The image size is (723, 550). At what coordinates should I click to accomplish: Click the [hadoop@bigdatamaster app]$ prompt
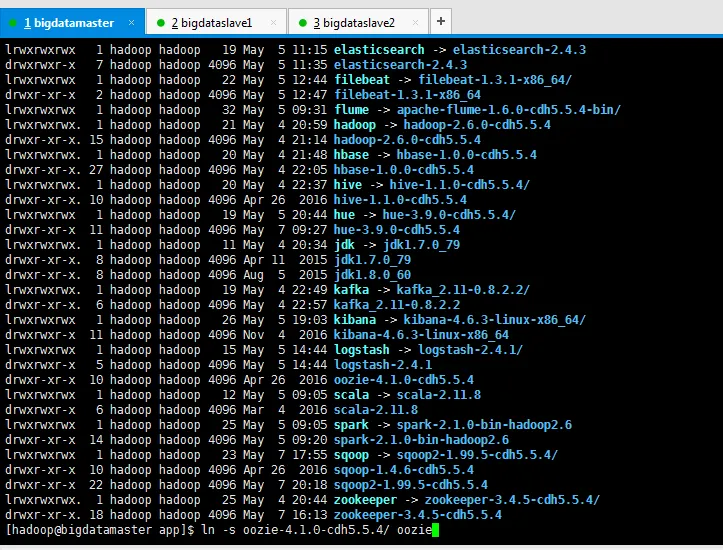[100, 530]
